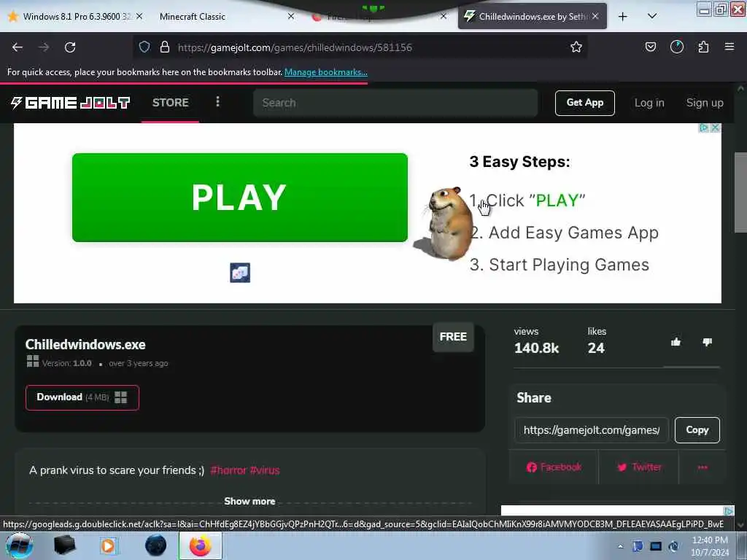
Task: Open the Firefox account profile icon
Action: (676, 47)
